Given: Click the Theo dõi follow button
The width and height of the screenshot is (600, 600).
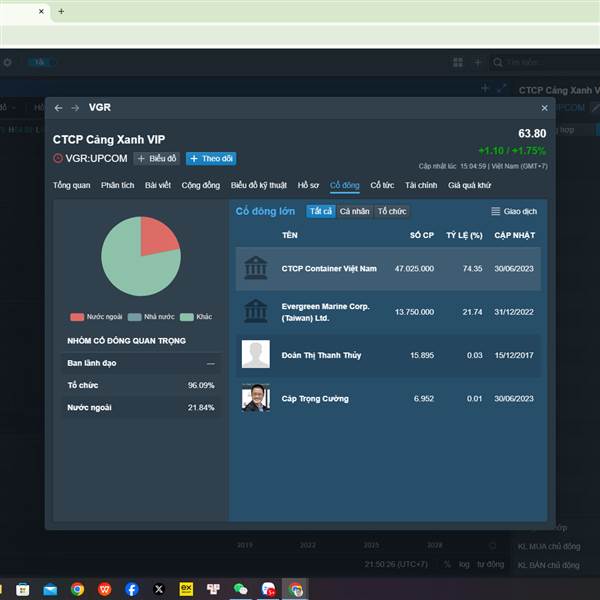Looking at the screenshot, I should click(211, 158).
